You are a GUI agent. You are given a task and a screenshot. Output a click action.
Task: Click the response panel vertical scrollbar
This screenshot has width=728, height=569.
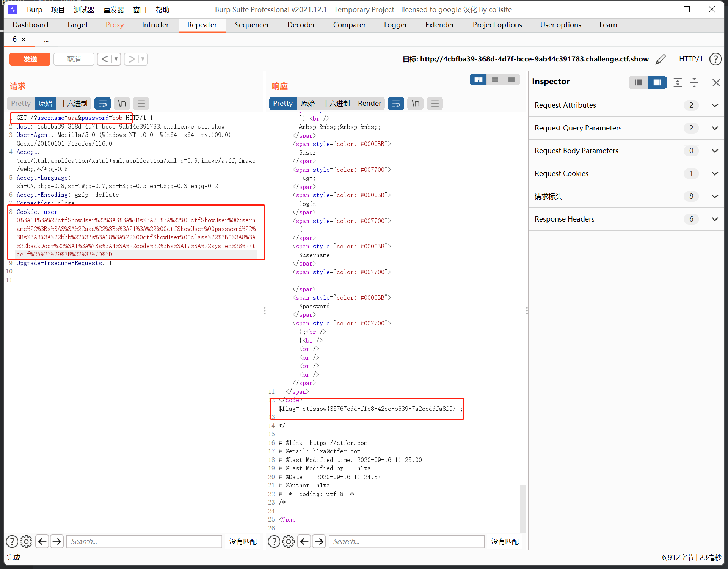pos(522,508)
